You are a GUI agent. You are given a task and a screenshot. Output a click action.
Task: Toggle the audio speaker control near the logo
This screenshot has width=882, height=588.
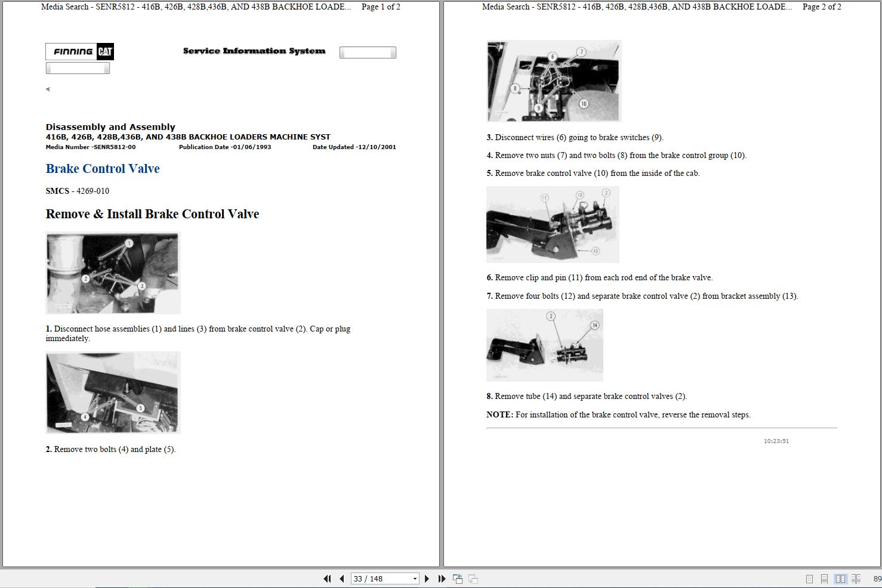tap(48, 89)
